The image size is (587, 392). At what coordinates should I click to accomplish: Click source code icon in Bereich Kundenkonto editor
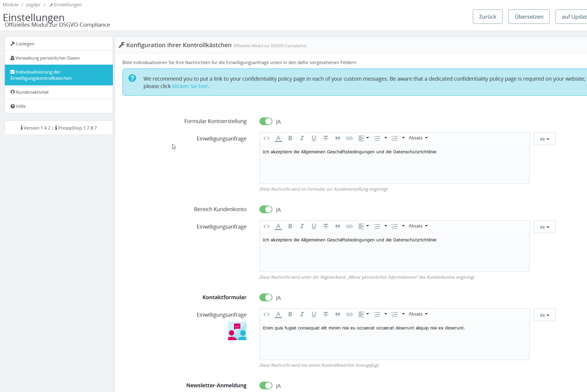266,226
